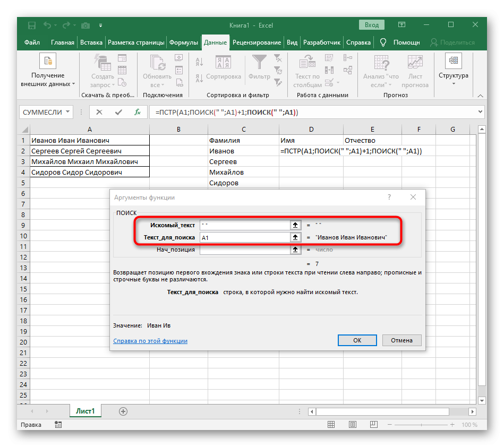The image size is (504, 447).
Task: Switch to the Главная tab
Action: tap(62, 42)
